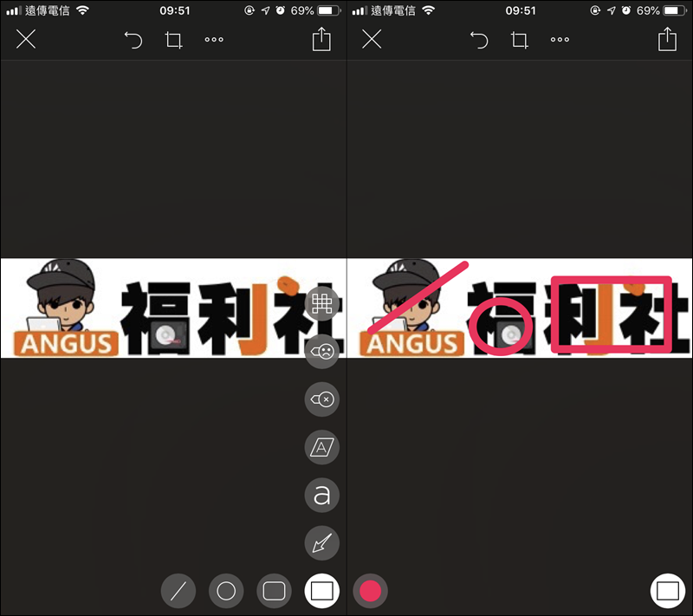
Task: Tap the tag icon with x mark
Action: (x=322, y=399)
